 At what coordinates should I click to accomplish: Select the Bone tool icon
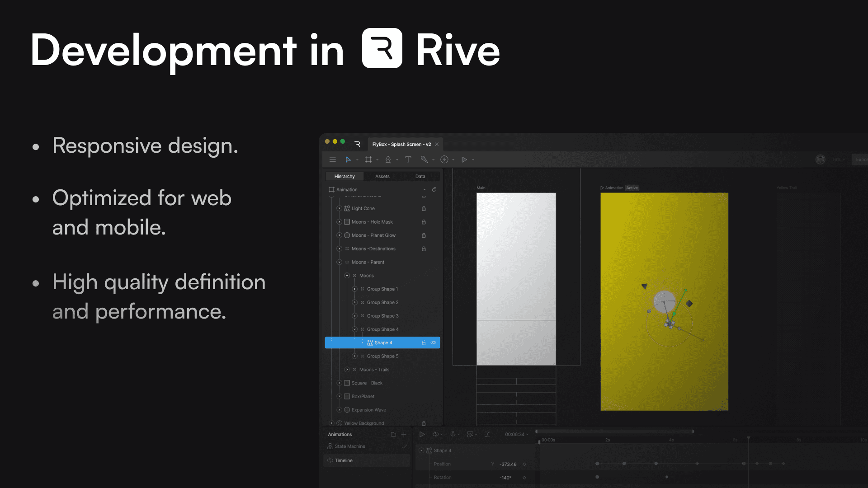tap(424, 160)
